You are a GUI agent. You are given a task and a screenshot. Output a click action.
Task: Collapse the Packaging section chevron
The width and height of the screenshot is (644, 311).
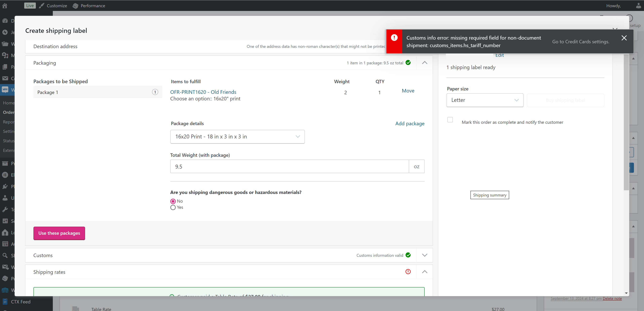[425, 63]
